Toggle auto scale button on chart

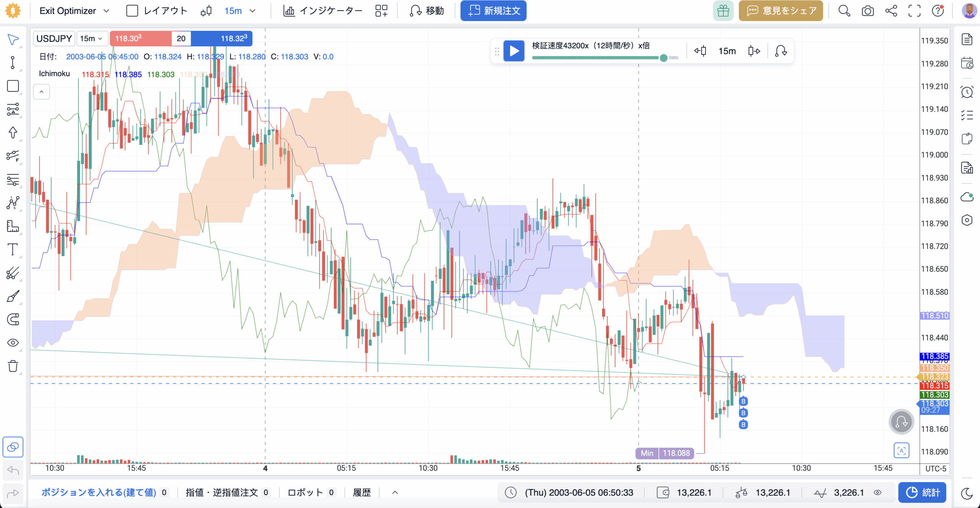[x=902, y=451]
